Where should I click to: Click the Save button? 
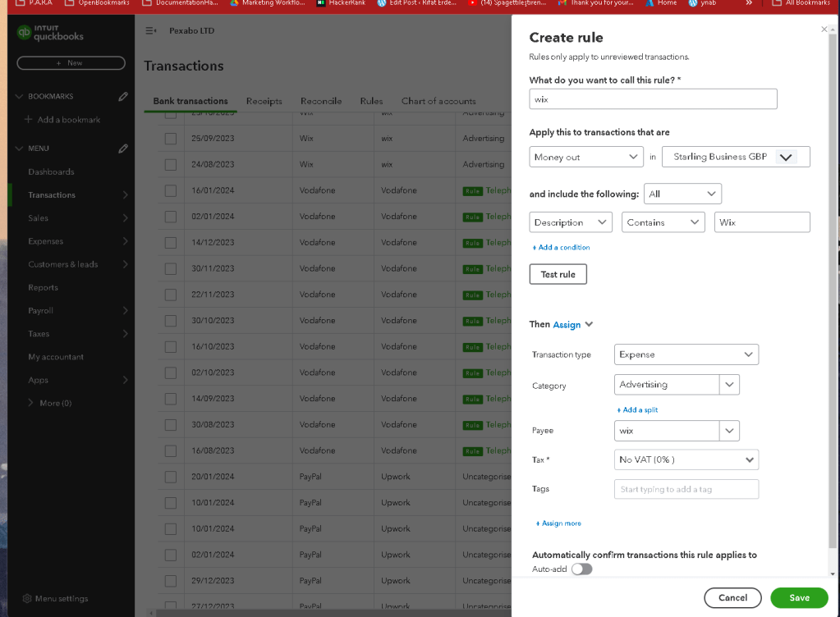click(x=799, y=598)
